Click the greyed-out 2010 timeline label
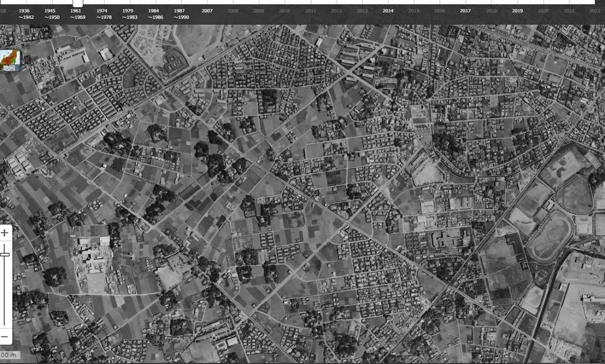Image resolution: width=605 pixels, height=364 pixels. point(284,11)
